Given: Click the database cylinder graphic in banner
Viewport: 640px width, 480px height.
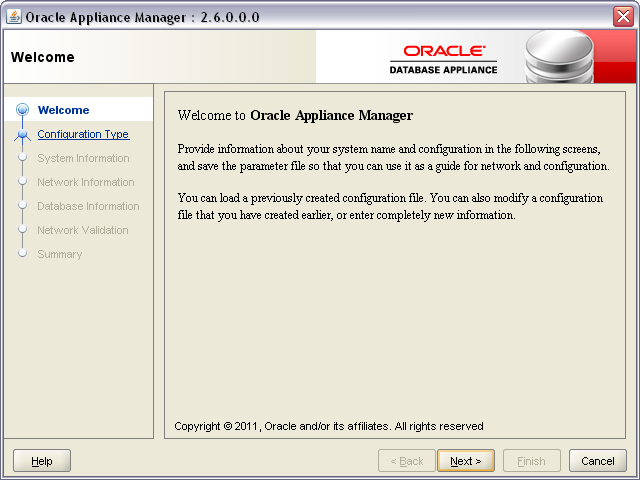Looking at the screenshot, I should click(x=559, y=57).
